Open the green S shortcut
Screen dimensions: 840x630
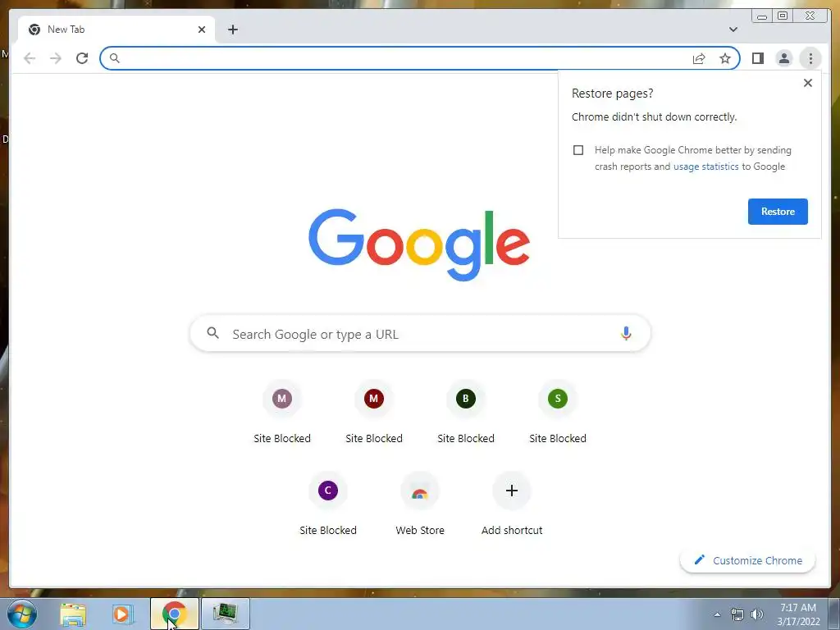pyautogui.click(x=558, y=398)
